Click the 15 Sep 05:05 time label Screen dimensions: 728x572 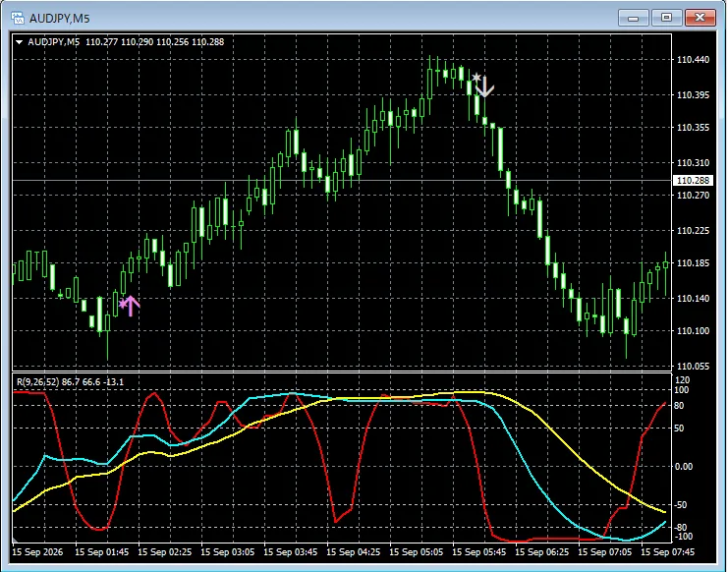[x=416, y=552]
